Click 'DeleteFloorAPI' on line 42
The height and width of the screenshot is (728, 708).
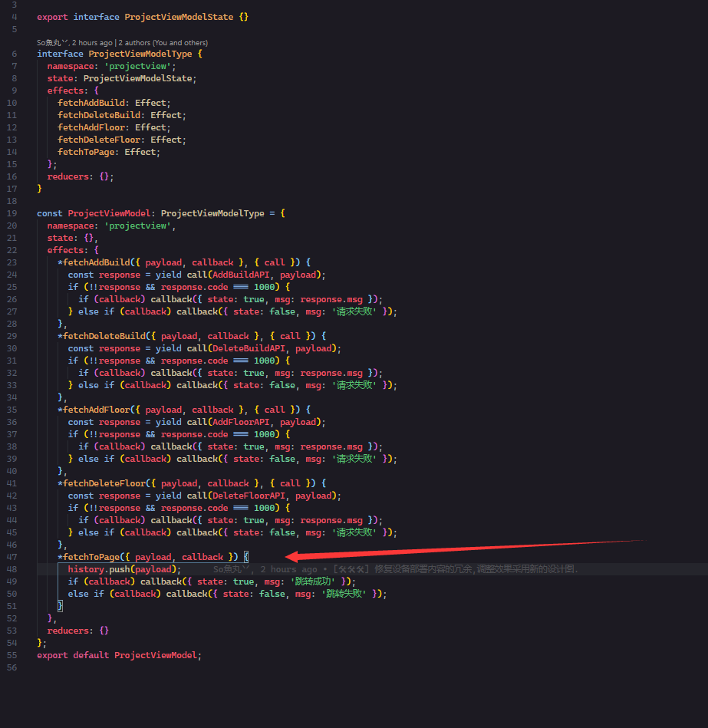[249, 496]
